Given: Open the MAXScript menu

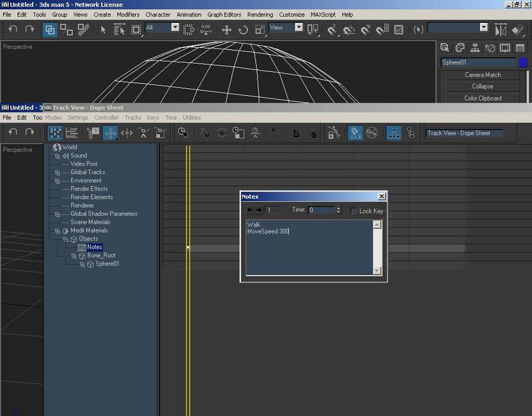Looking at the screenshot, I should click(323, 15).
